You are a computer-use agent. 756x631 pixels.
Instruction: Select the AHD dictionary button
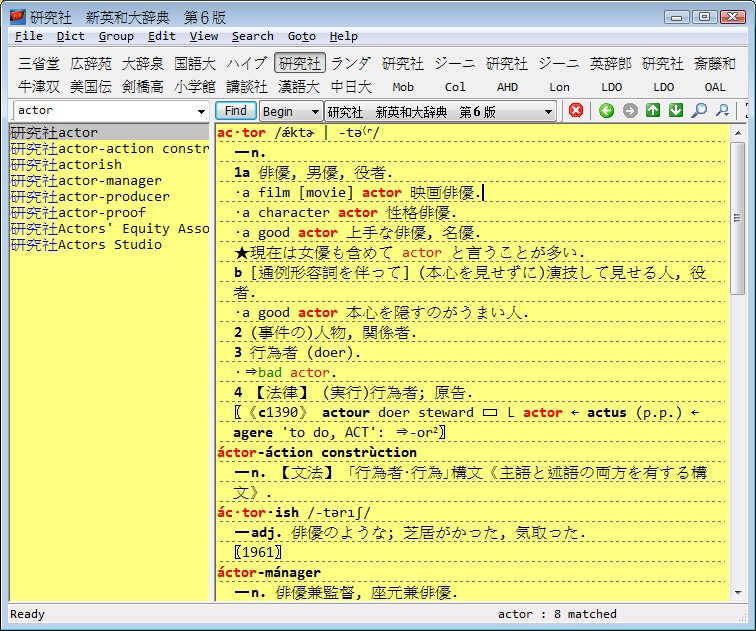[x=507, y=87]
